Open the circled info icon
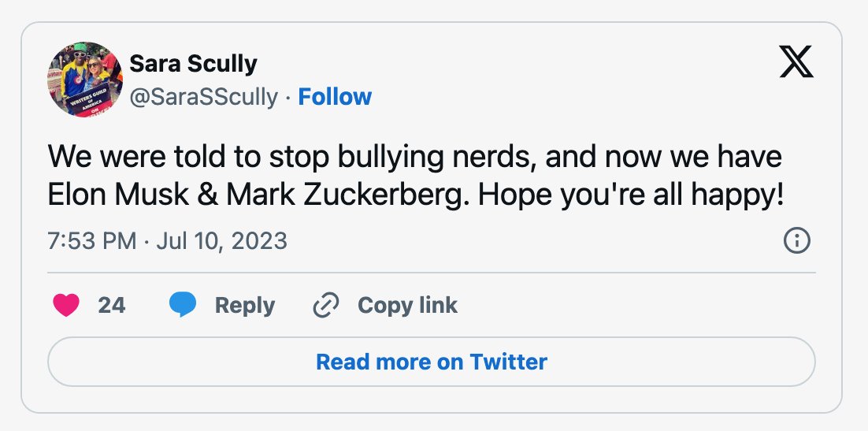 click(797, 240)
